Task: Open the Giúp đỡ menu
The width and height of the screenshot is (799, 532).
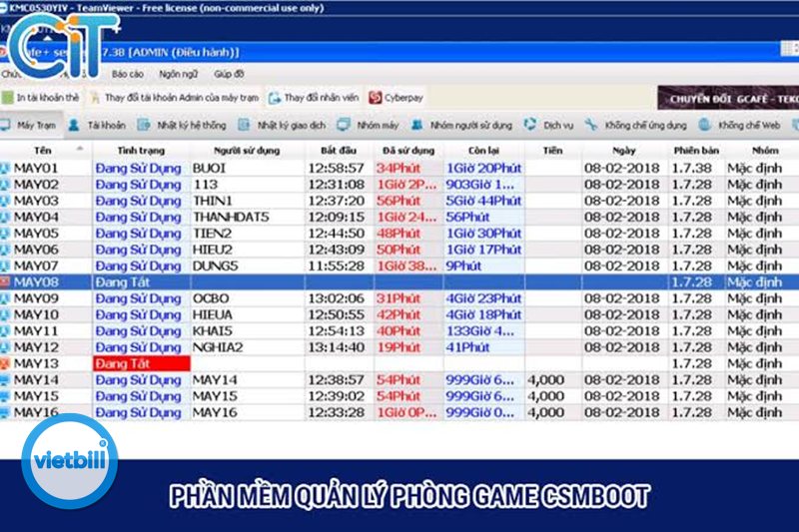Action: pyautogui.click(x=229, y=74)
